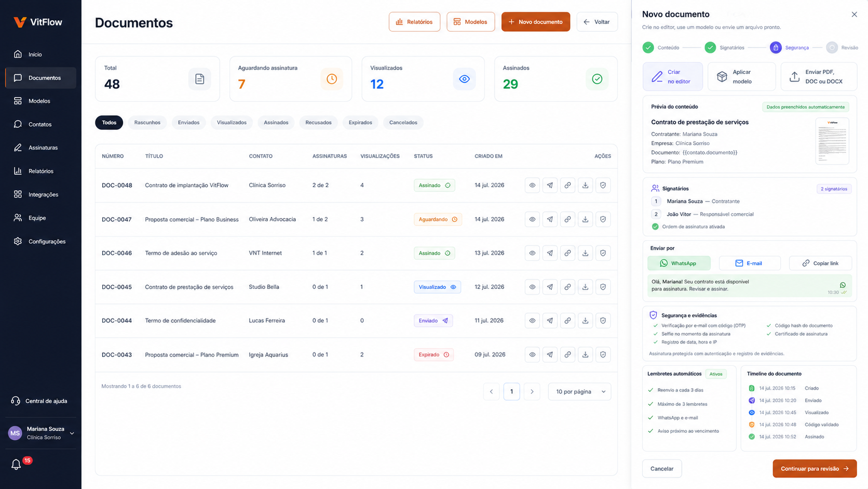Choose Copiar link send option
Screen dimensions: 868x489
pos(820,263)
